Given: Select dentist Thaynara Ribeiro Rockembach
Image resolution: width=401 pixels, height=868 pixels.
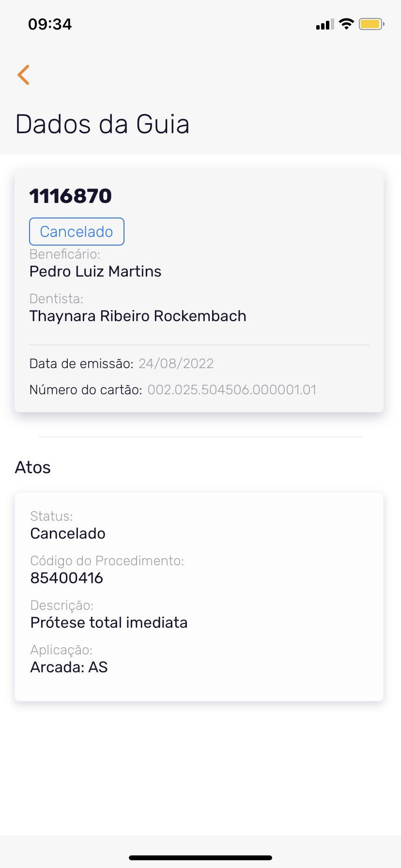Looking at the screenshot, I should pos(138,316).
